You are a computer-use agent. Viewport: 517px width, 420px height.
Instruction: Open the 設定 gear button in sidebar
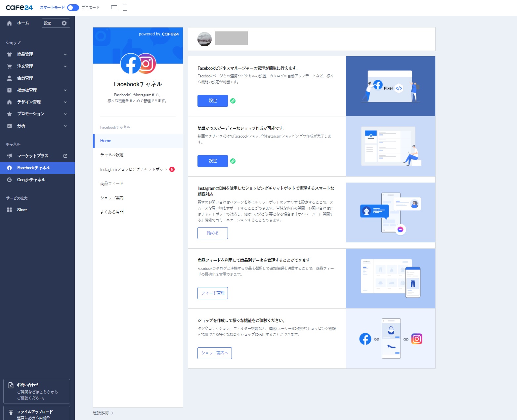pyautogui.click(x=56, y=23)
